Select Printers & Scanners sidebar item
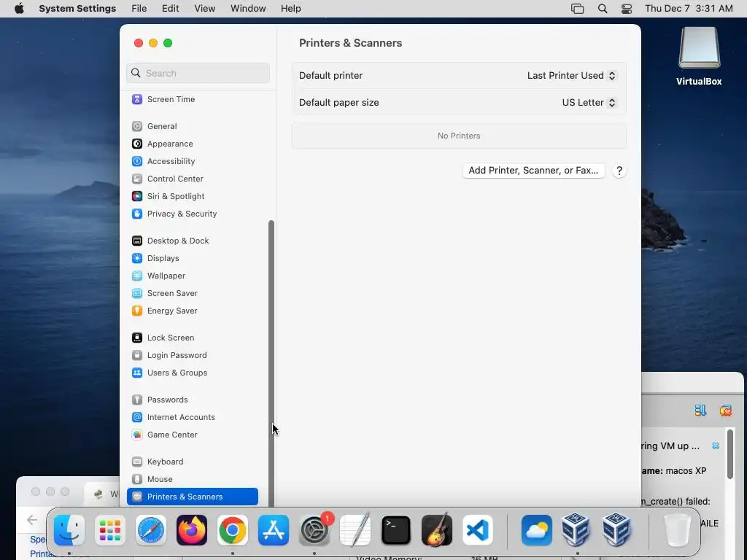The width and height of the screenshot is (747, 560). (193, 497)
